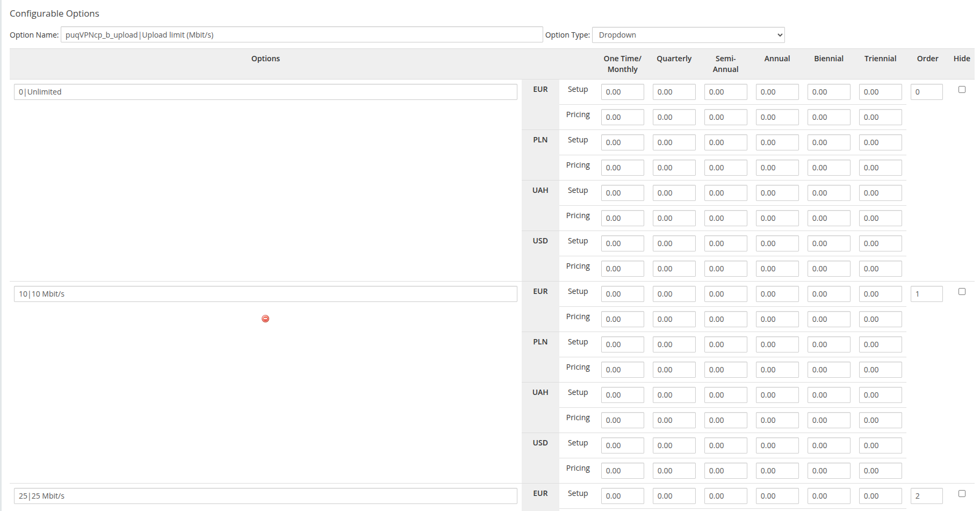
Task: Click 0|Unlimited USD Pricing Triennial field
Action: (x=881, y=269)
